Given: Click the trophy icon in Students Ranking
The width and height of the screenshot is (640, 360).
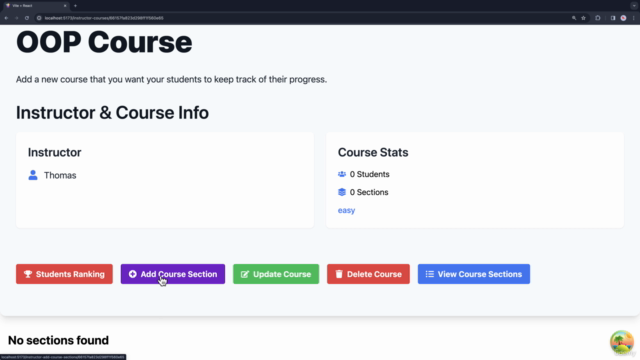Looking at the screenshot, I should 28,274.
